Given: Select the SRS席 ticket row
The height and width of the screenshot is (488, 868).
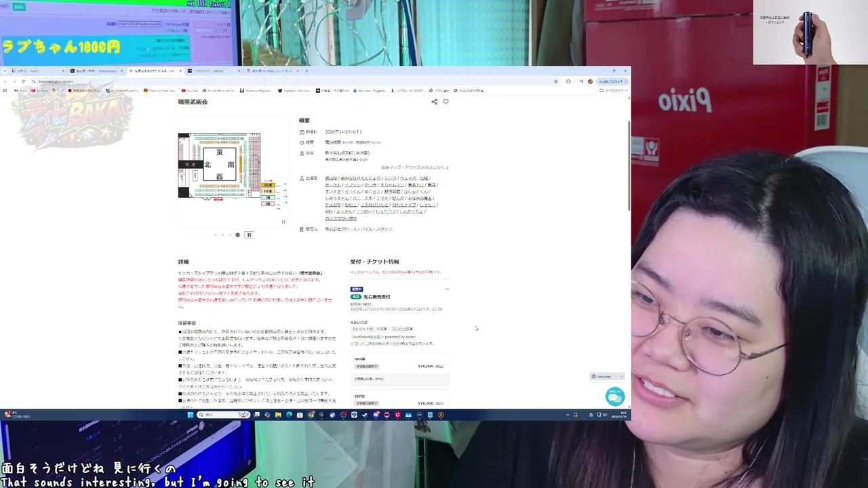Looking at the screenshot, I should click(x=399, y=369).
